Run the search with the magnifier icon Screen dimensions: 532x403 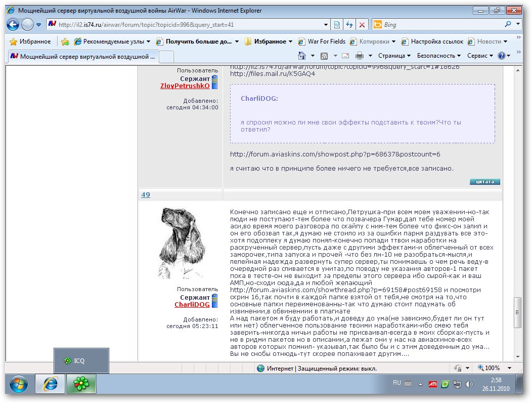tap(508, 24)
